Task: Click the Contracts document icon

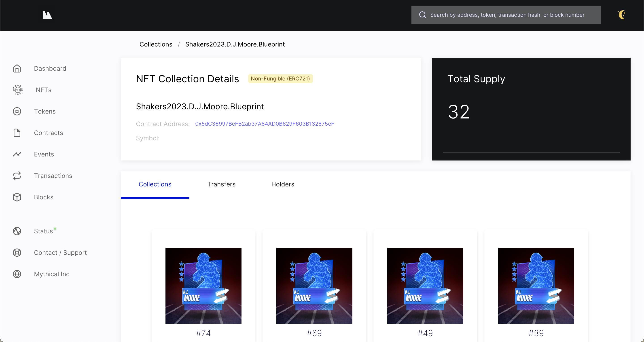Action: pyautogui.click(x=17, y=133)
